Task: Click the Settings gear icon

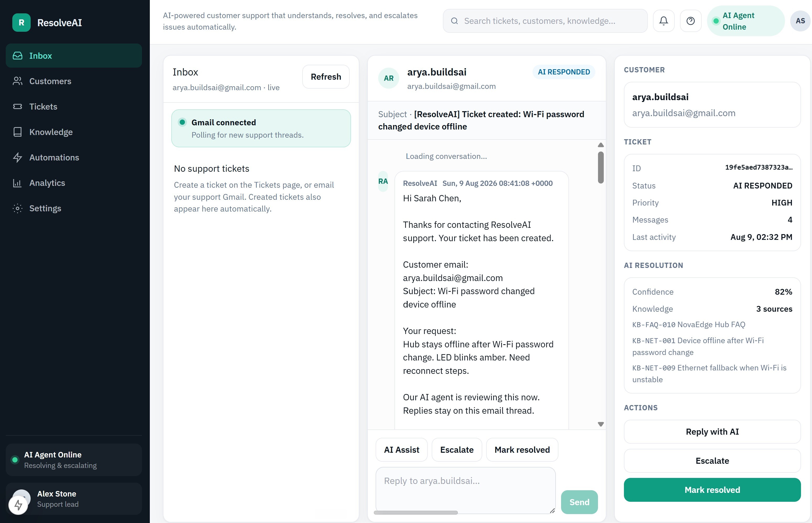Action: [17, 208]
